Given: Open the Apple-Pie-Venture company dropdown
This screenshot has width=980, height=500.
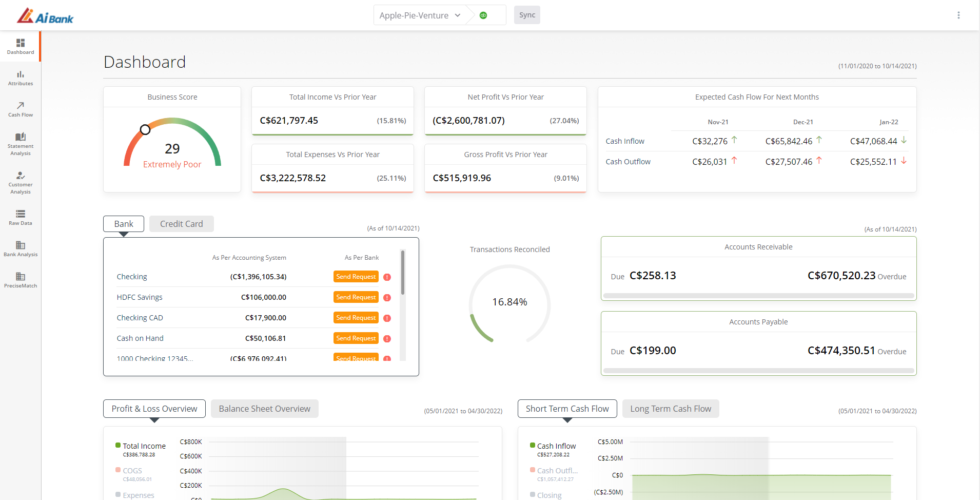Looking at the screenshot, I should 420,15.
